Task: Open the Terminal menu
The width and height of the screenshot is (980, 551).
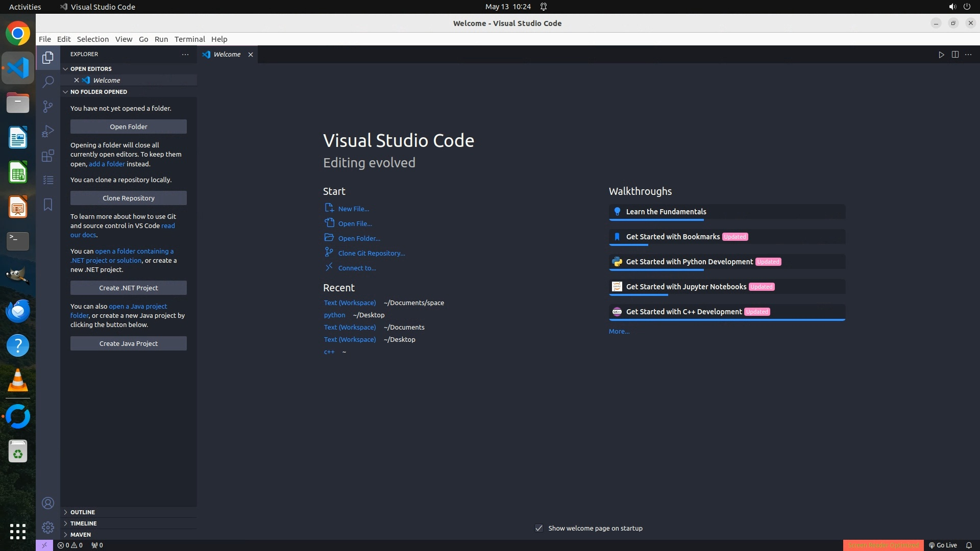Action: pos(189,39)
